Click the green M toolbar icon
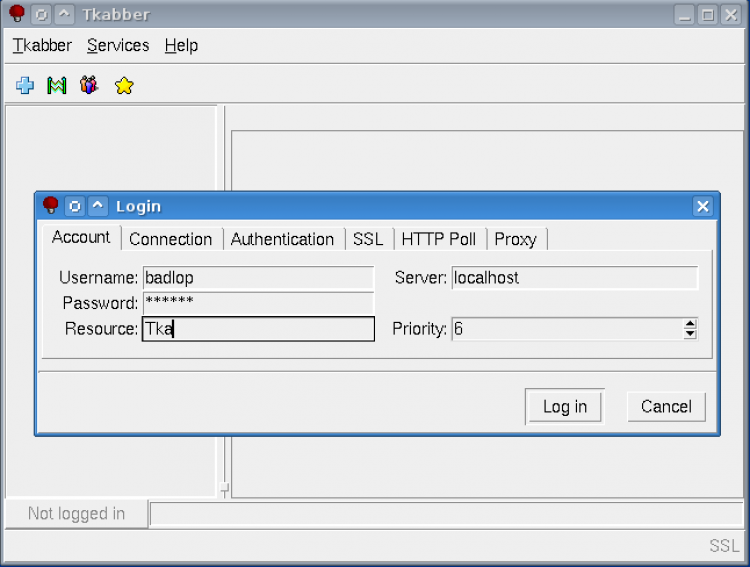750x567 pixels. coord(57,86)
